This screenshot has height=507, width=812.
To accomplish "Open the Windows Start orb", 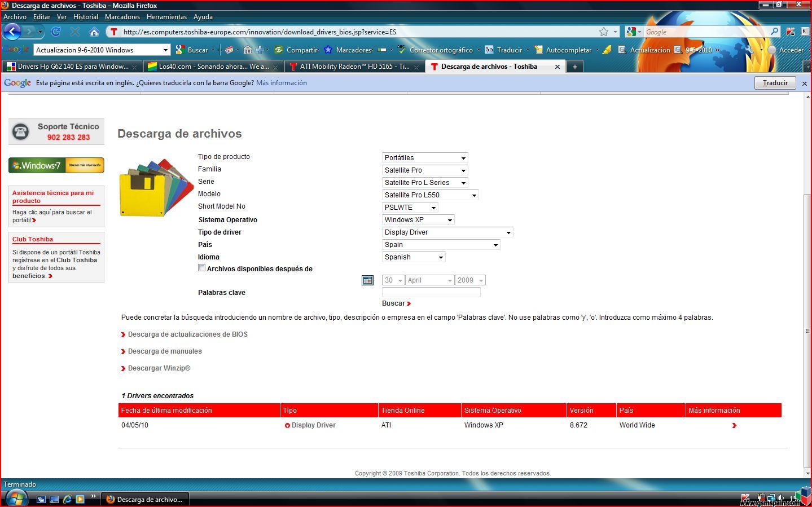I will 16,499.
